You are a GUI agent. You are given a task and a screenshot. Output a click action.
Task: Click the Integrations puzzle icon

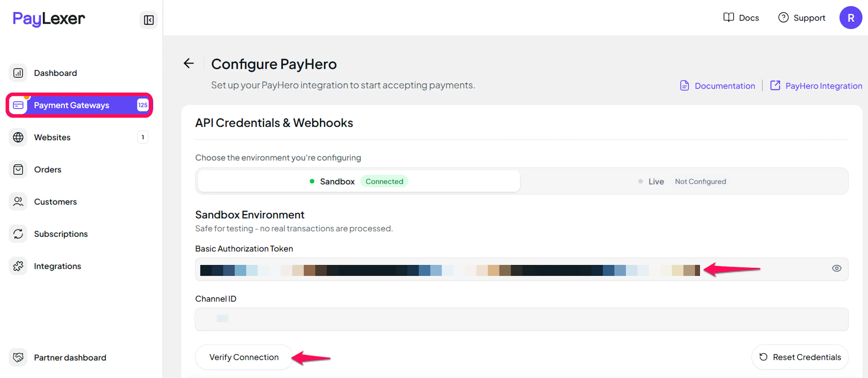tap(18, 266)
